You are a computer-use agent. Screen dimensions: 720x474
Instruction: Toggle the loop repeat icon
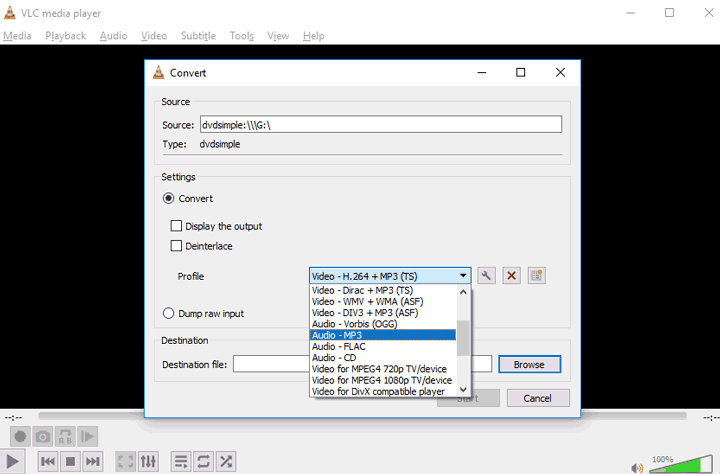(204, 461)
